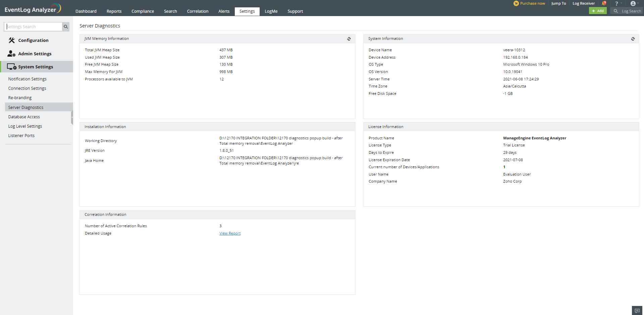Open the Dashboard tab

[86, 11]
